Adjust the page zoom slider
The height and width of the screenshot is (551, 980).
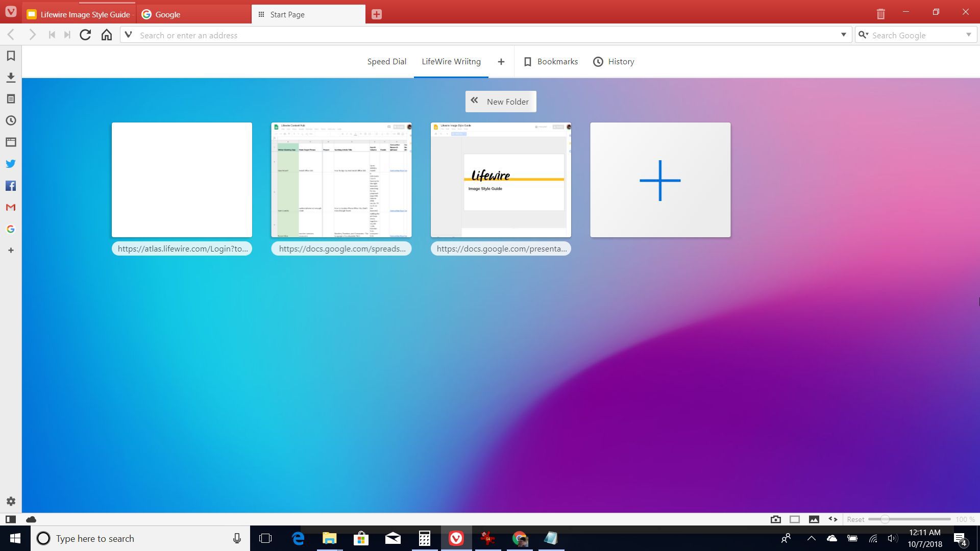pyautogui.click(x=909, y=519)
